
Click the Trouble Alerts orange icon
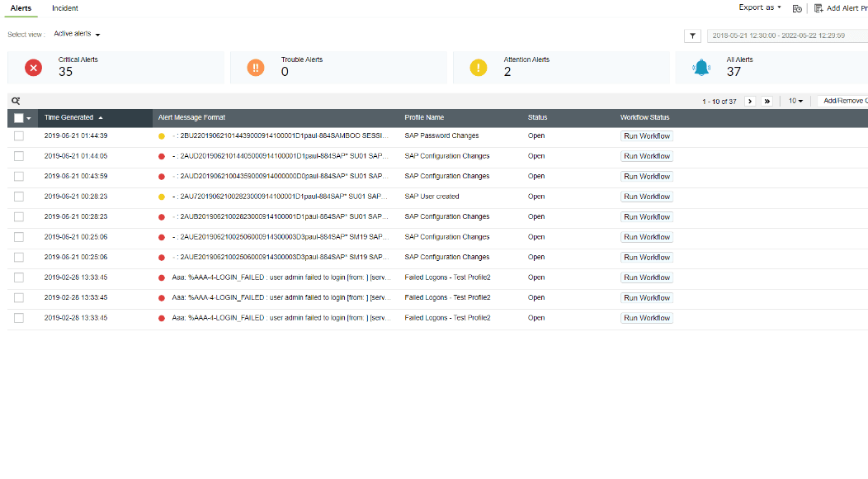(x=255, y=68)
